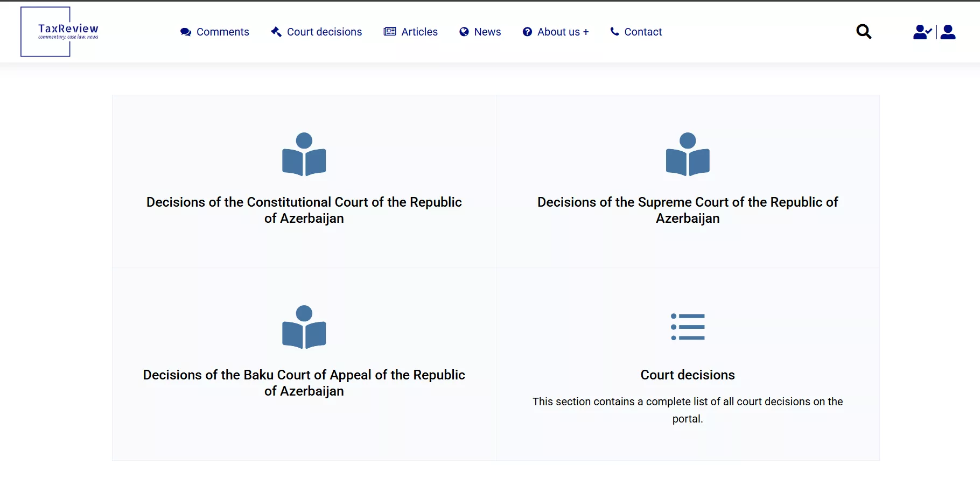Open the News menu item
Screen dimensions: 980x500
(x=487, y=32)
